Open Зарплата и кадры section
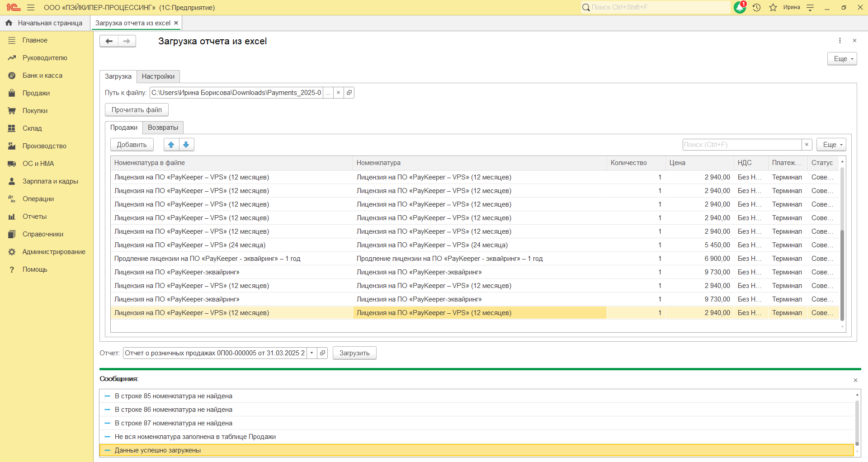Screen dimensions: 868x462 [x=50, y=181]
